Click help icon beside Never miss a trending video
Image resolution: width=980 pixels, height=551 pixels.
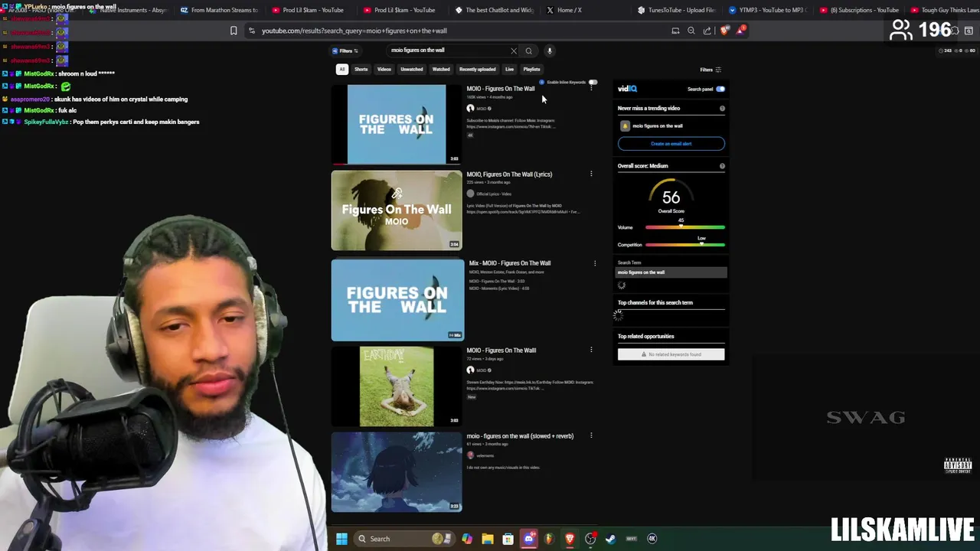(722, 109)
